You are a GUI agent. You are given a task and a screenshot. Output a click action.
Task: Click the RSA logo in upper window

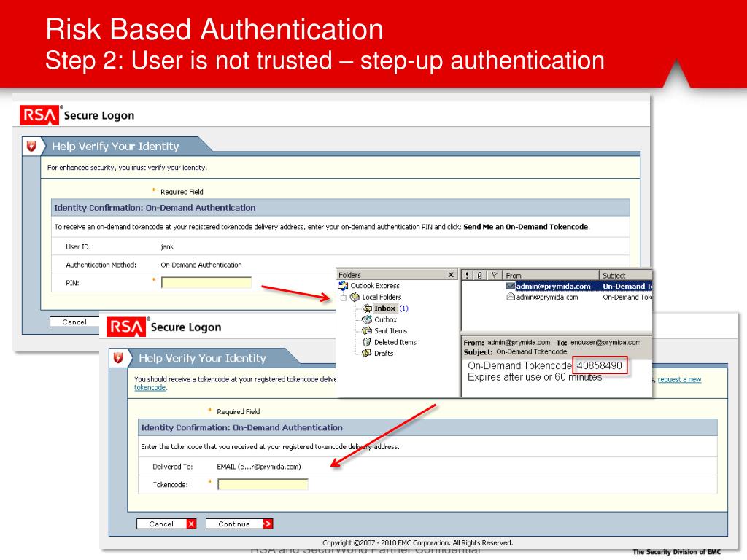tap(39, 115)
